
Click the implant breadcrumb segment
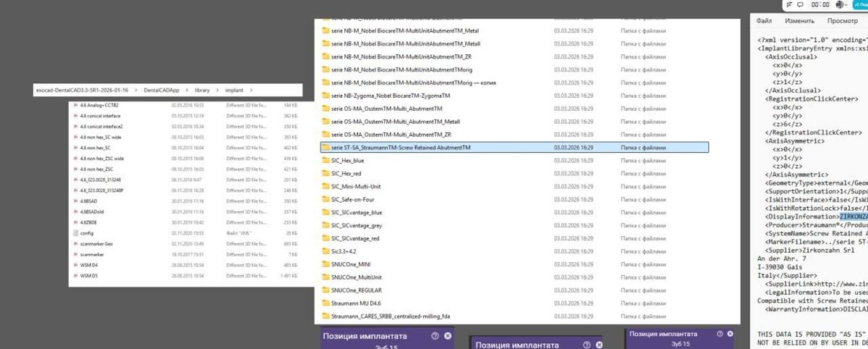(235, 90)
